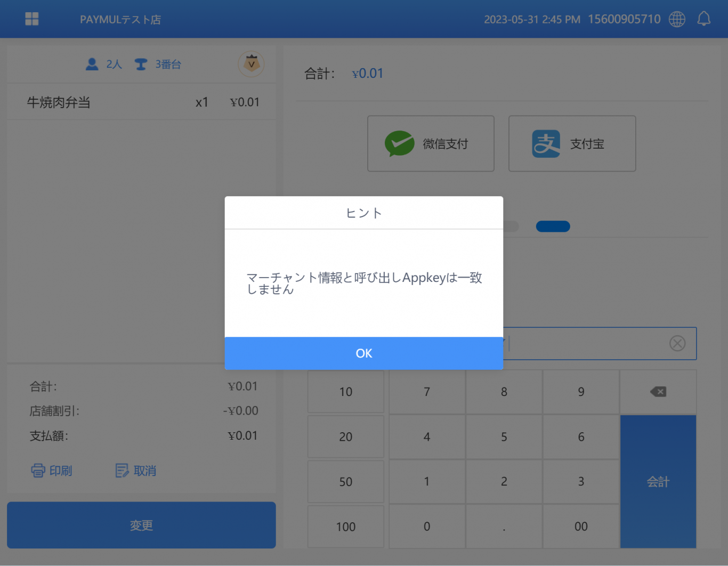Click the table number icon
The width and height of the screenshot is (728, 566).
(x=141, y=64)
